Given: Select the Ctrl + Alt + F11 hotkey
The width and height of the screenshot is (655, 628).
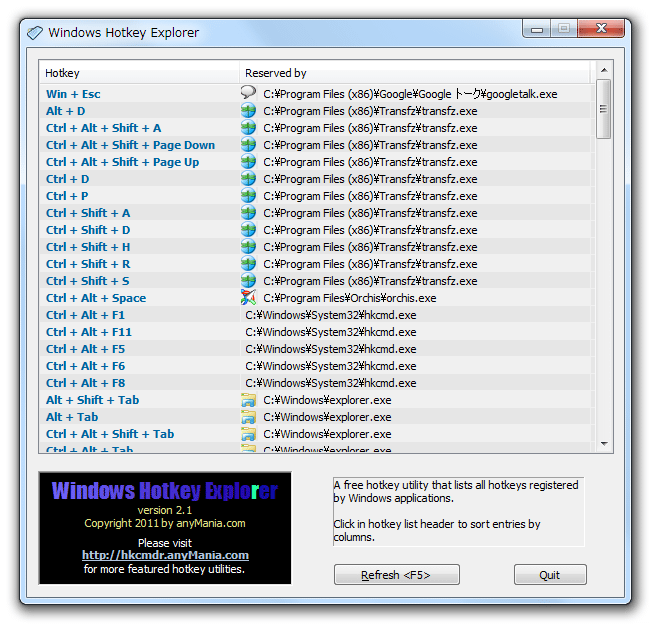Looking at the screenshot, I should pyautogui.click(x=89, y=332).
